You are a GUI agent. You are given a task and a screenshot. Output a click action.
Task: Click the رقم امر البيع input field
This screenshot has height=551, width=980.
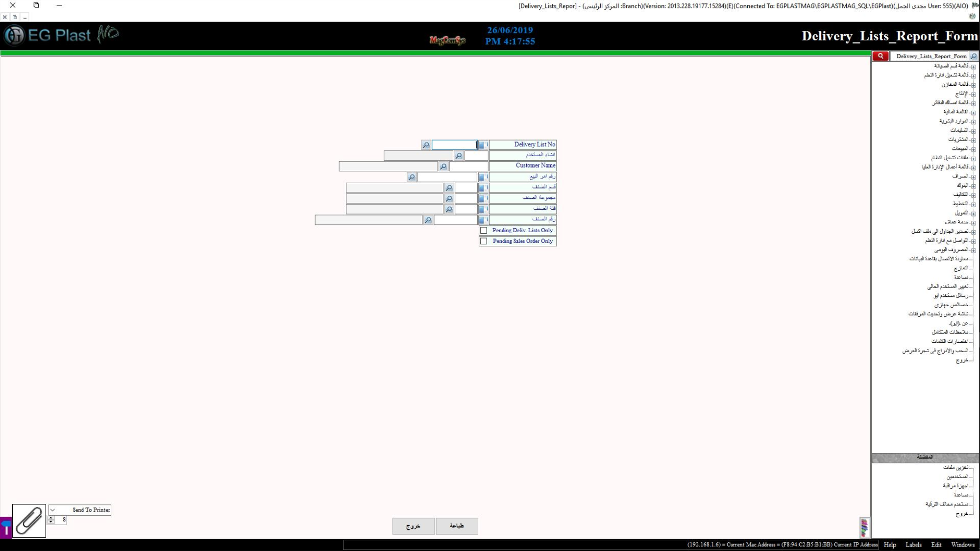[447, 177]
